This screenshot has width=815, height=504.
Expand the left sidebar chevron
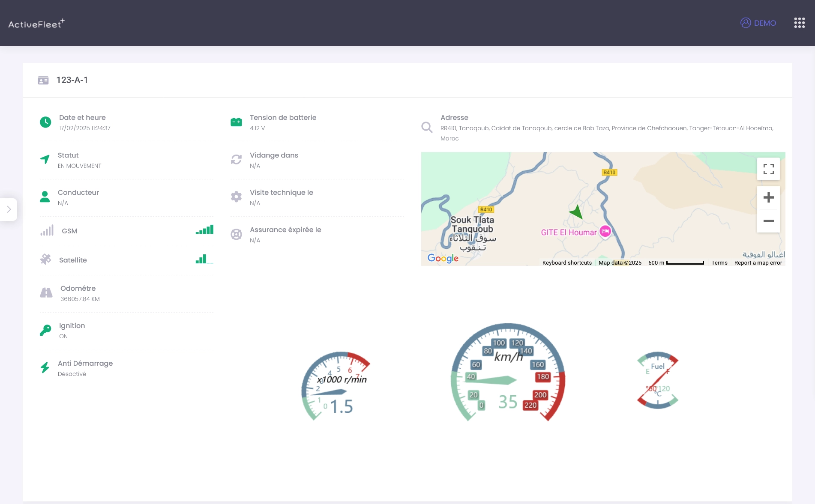(9, 209)
